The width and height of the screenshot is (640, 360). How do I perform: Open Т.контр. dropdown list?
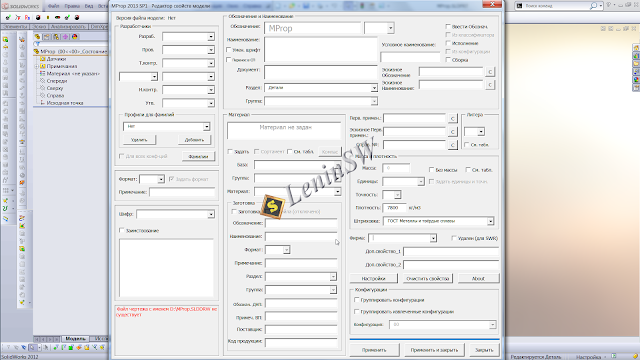(x=211, y=63)
